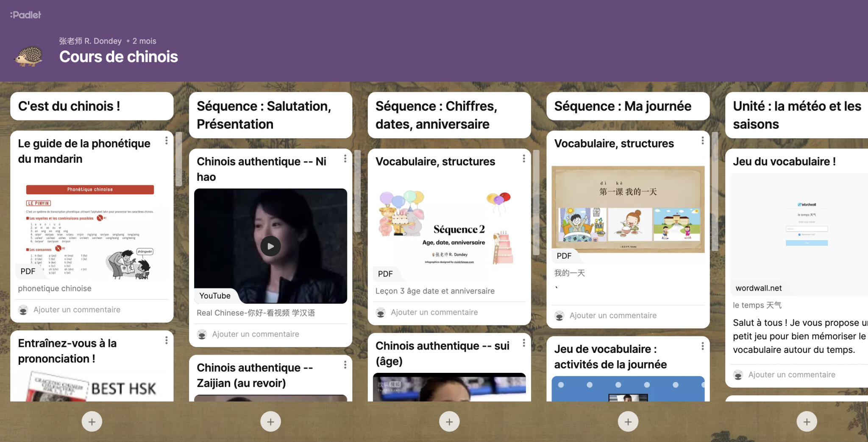
Task: Add post under Chiffres, dates, anniversaire column
Action: [x=449, y=422]
